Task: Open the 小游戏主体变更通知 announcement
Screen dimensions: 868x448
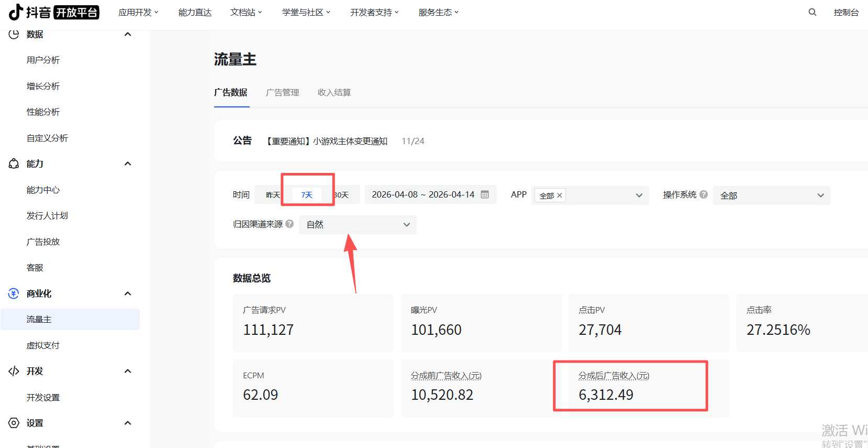Action: click(327, 141)
